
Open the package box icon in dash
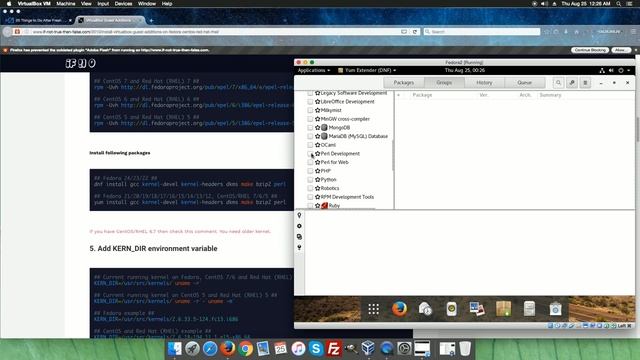coord(503,309)
